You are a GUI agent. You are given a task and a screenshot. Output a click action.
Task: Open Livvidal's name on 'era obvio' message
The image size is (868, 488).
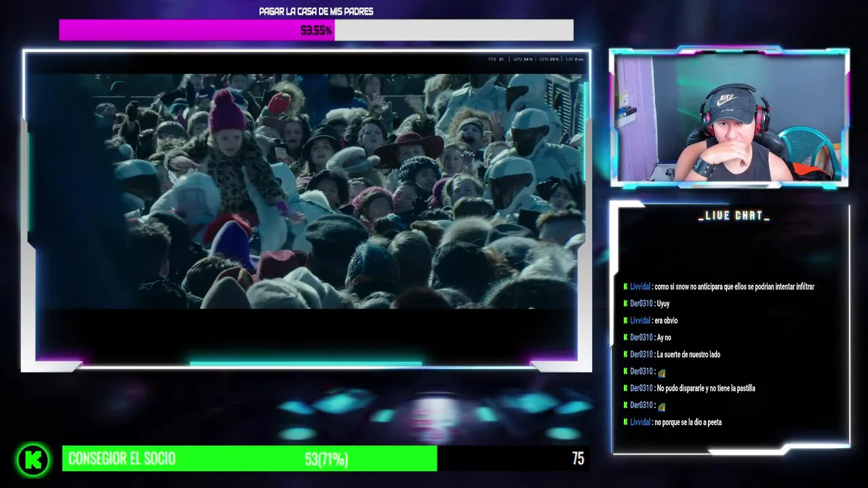(x=640, y=321)
